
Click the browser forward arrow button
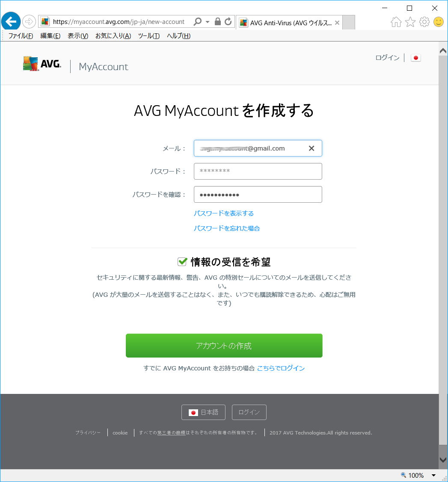(x=29, y=22)
